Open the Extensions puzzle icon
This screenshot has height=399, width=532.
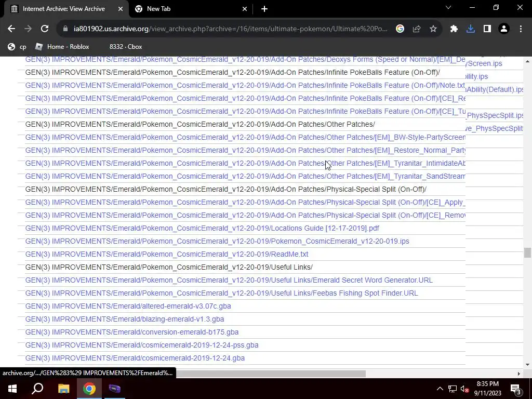click(x=454, y=29)
